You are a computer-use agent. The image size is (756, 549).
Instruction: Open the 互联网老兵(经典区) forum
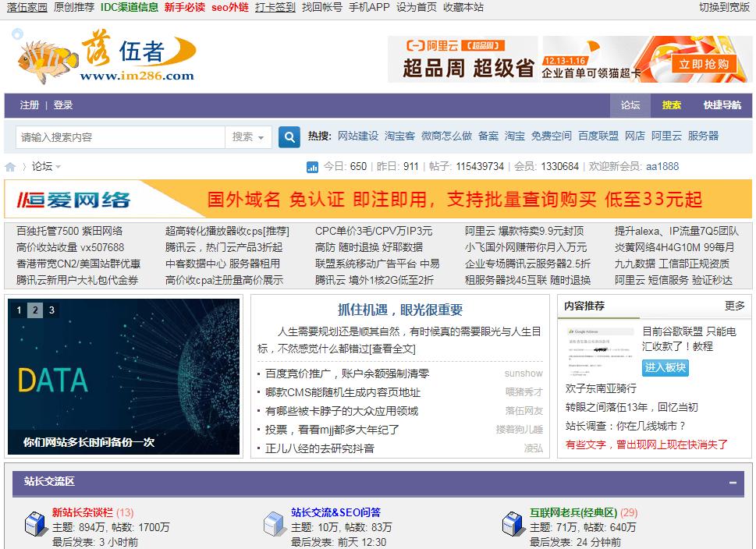tap(573, 512)
